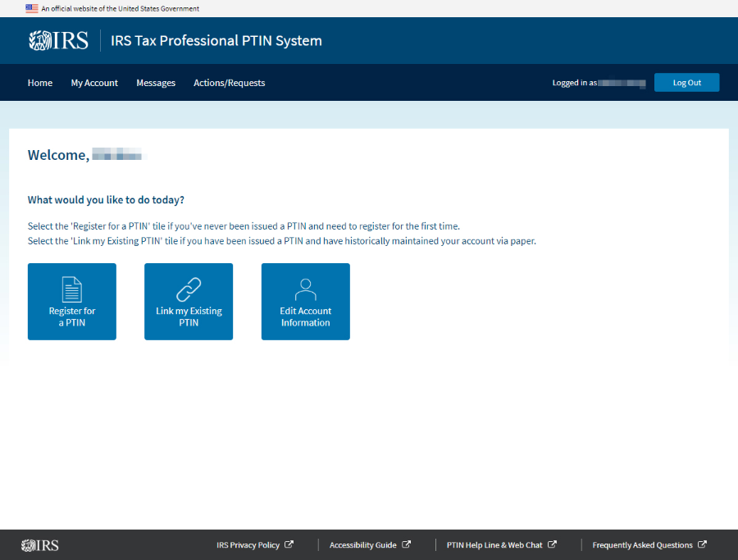Choose the 'Link my Existing PTIN' tile label

189,316
